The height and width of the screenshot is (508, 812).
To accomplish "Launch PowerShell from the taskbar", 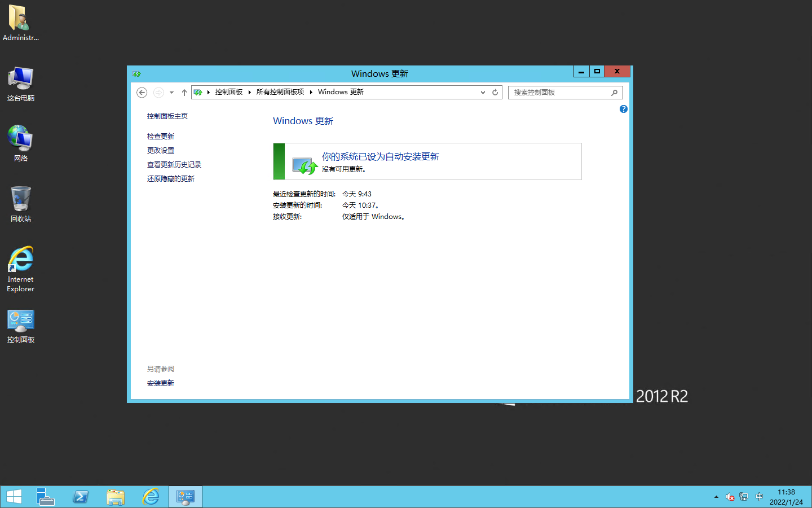I will point(81,497).
